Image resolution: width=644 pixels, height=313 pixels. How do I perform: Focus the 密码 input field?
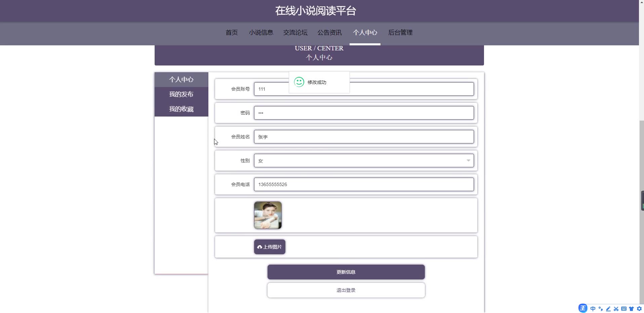364,113
